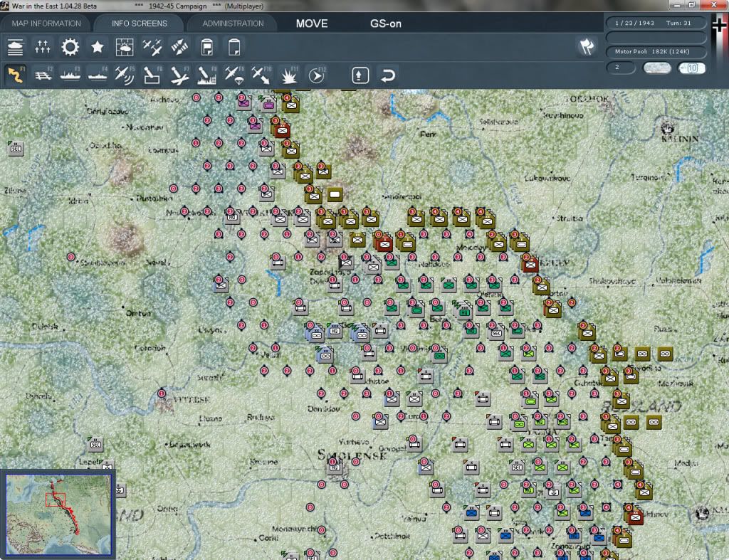Image resolution: width=729 pixels, height=560 pixels.
Task: Select the green HQ counter near Bely
Action: click(x=464, y=312)
